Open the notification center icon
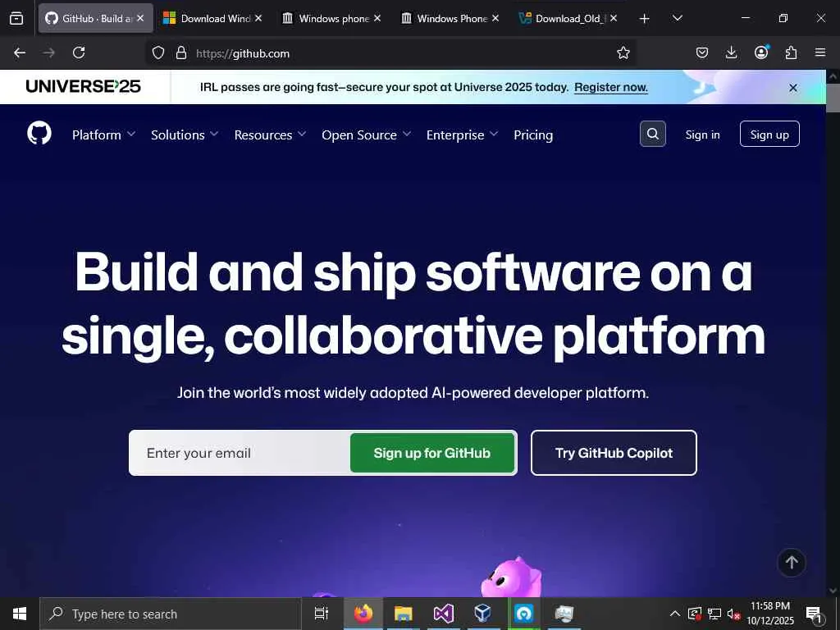Screen dimensions: 840x630 pos(814,614)
